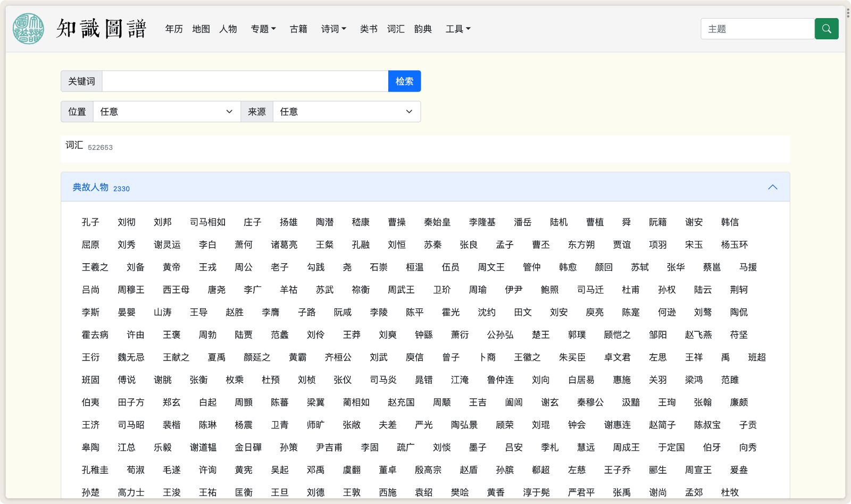
Task: Collapse the 典故人物 panel chevron
Action: pos(772,187)
